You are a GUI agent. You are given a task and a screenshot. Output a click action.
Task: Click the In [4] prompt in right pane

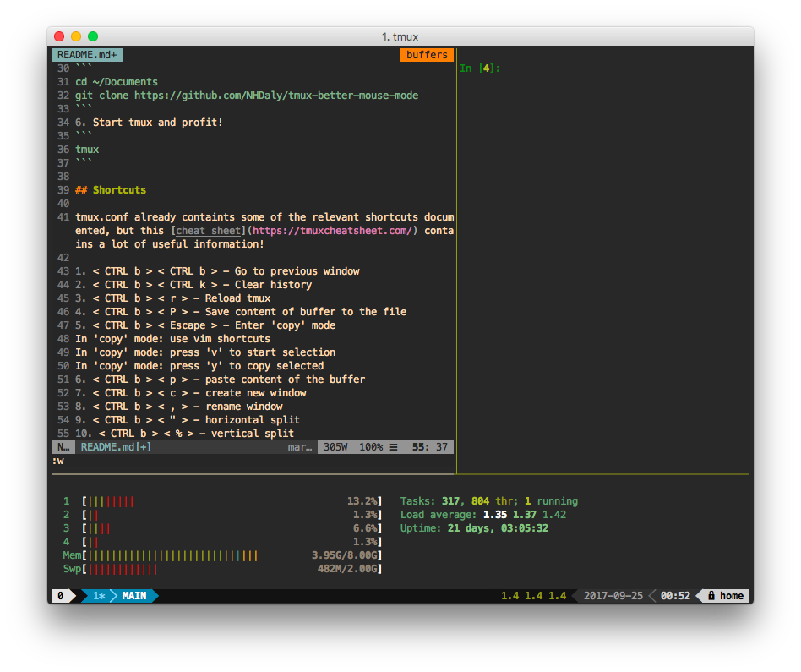(478, 68)
